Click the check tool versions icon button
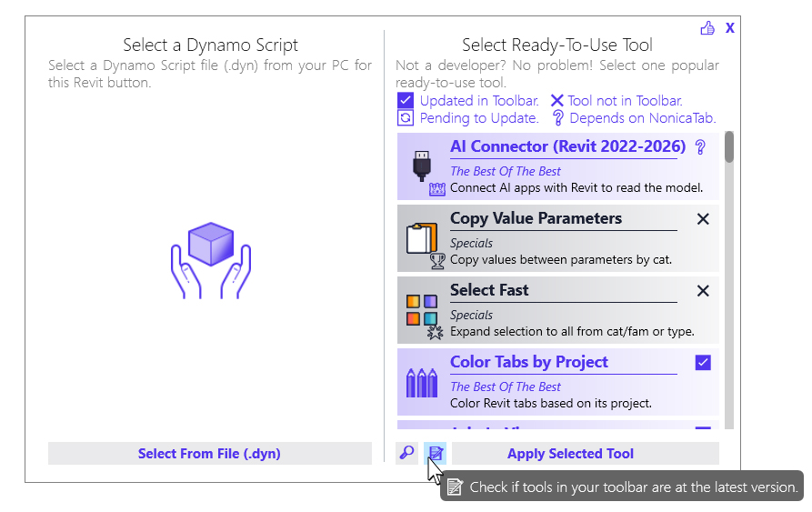812x512 pixels. (x=436, y=453)
